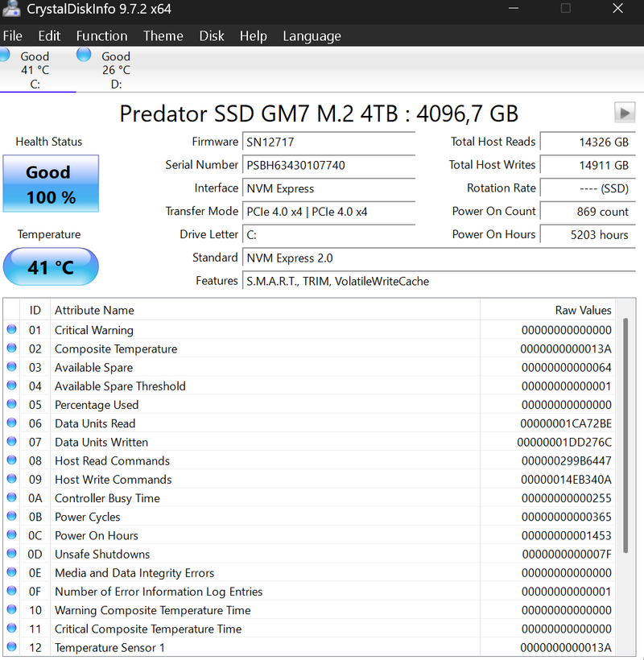The image size is (644, 660).
Task: Maximize the CrystalDiskInfo window
Action: [566, 8]
